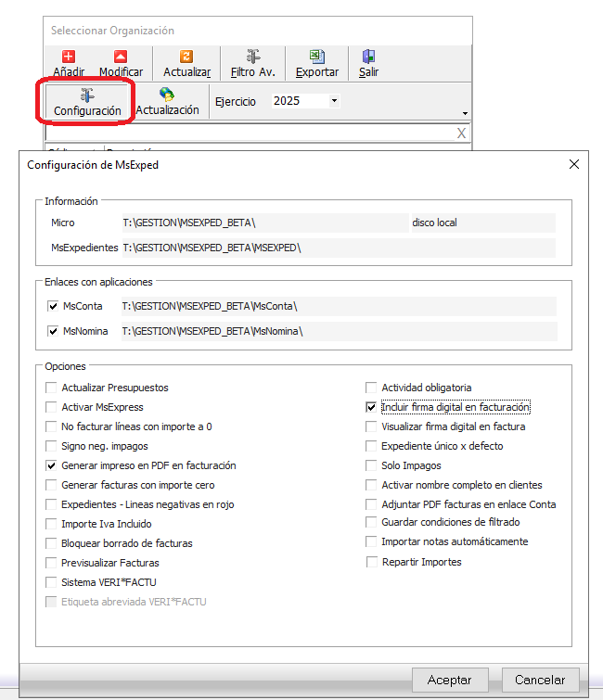This screenshot has height=700, width=603.
Task: Check Solo Impagos option
Action: tap(371, 465)
